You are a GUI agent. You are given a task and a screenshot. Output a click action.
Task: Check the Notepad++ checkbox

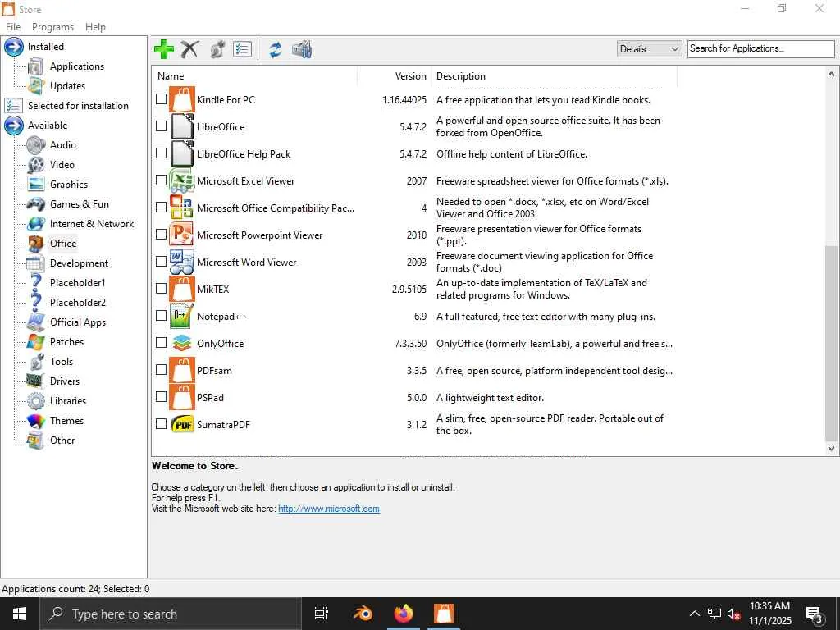coord(162,316)
